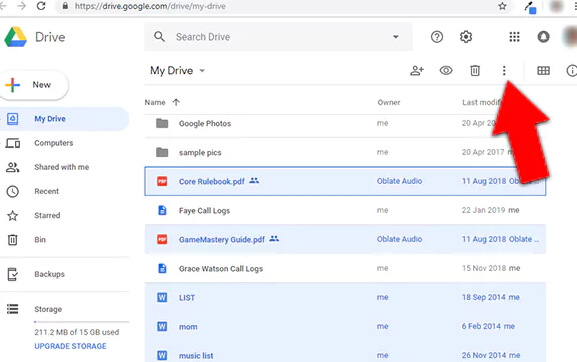Click the Word icon of mom file
This screenshot has height=362, width=577.
click(162, 326)
